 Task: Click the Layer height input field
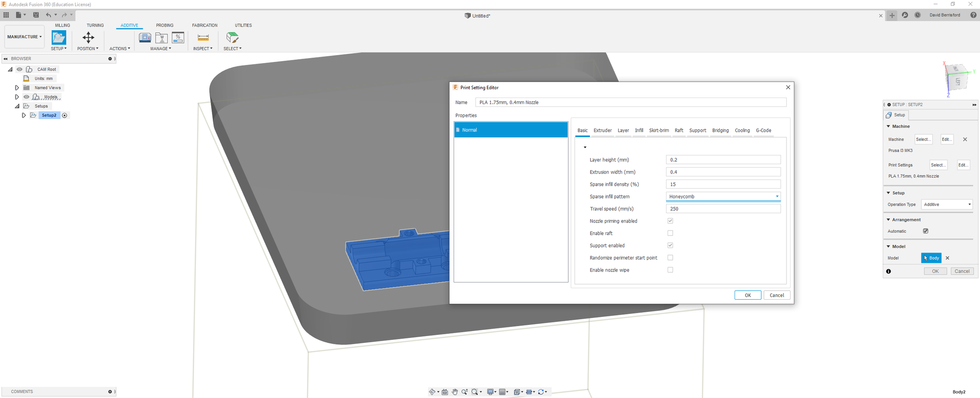tap(723, 160)
